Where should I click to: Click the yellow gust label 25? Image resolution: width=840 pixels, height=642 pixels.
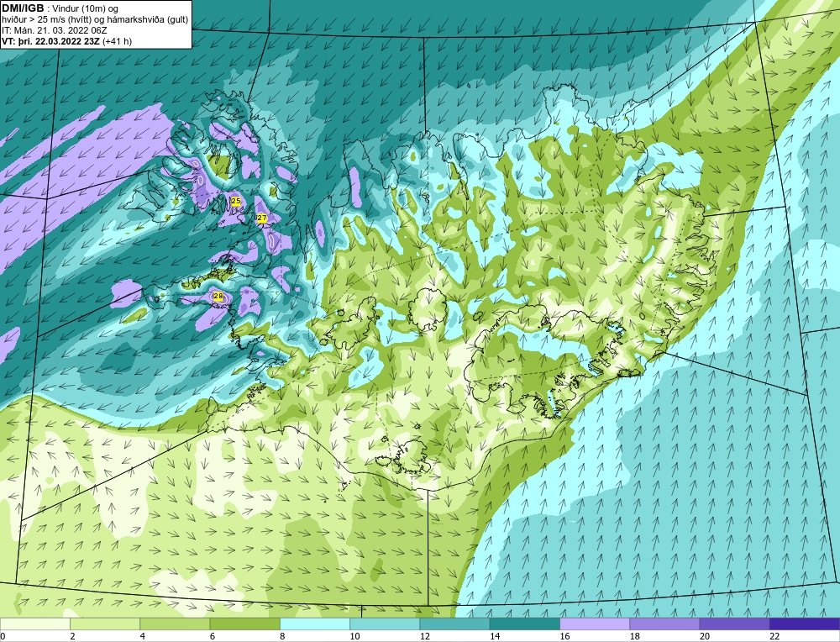point(236,201)
